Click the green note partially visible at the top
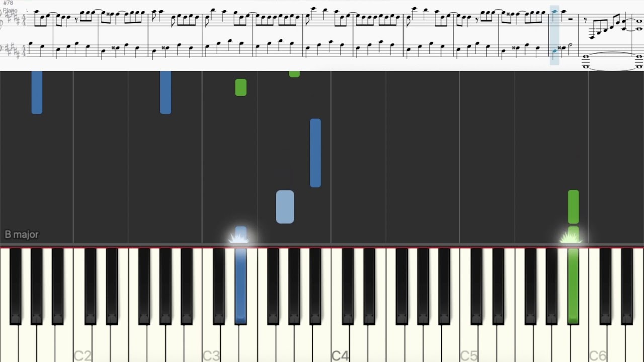This screenshot has height=362, width=644. [294, 74]
